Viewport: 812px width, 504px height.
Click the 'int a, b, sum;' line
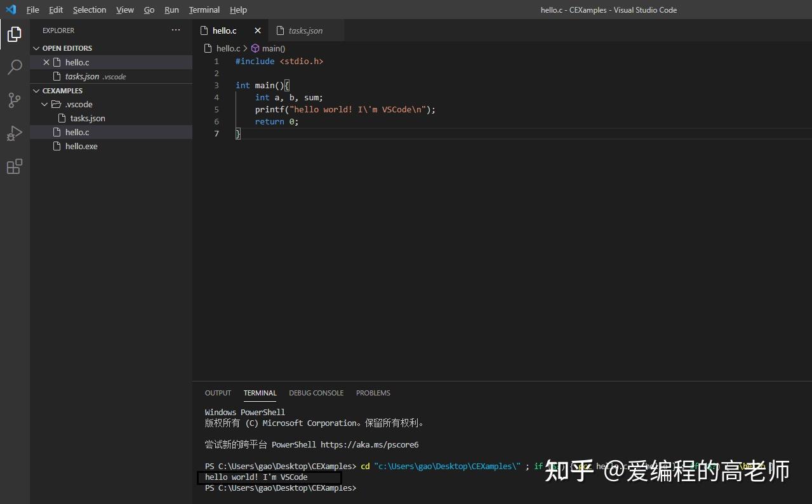[289, 98]
